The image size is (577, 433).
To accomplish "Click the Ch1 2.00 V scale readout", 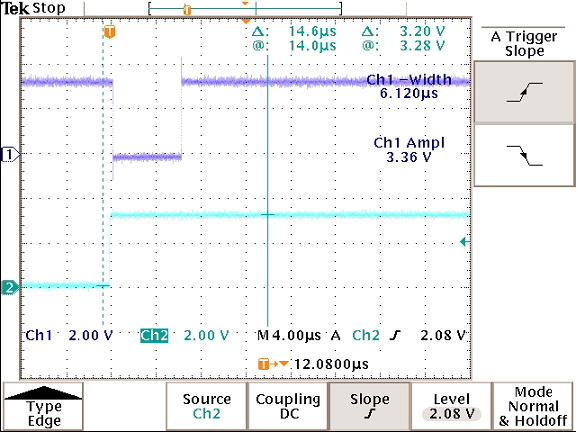I will point(69,335).
